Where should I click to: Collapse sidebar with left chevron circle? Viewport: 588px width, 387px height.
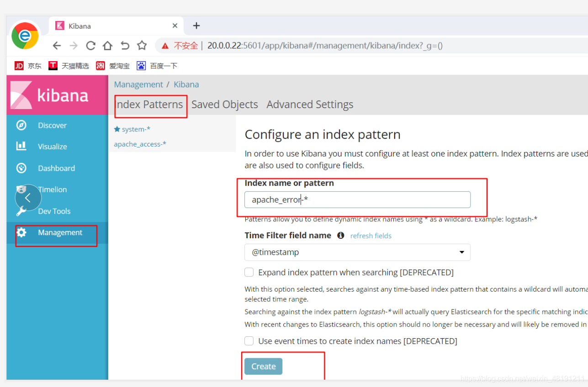pos(28,198)
